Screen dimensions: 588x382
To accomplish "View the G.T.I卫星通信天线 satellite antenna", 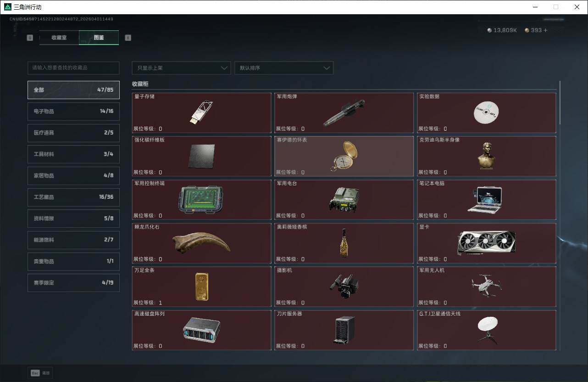I will [x=487, y=330].
